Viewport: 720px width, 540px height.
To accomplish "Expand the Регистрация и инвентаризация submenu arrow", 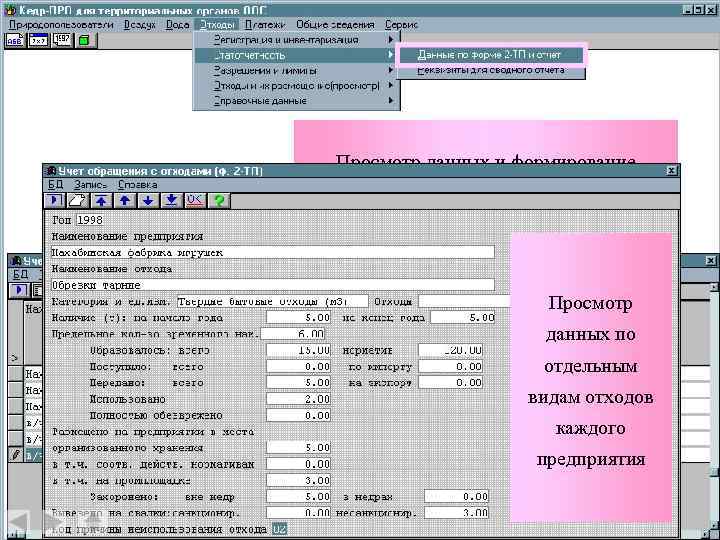I will coord(391,40).
